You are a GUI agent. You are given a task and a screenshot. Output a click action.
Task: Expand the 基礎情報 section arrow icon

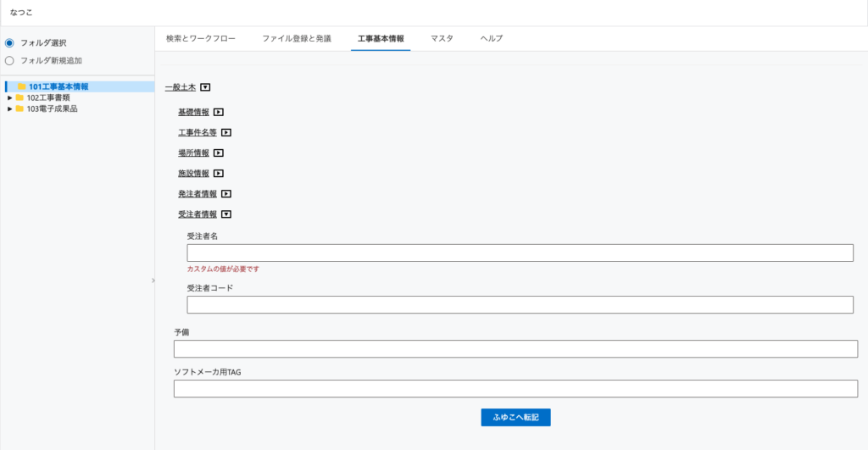pos(219,112)
